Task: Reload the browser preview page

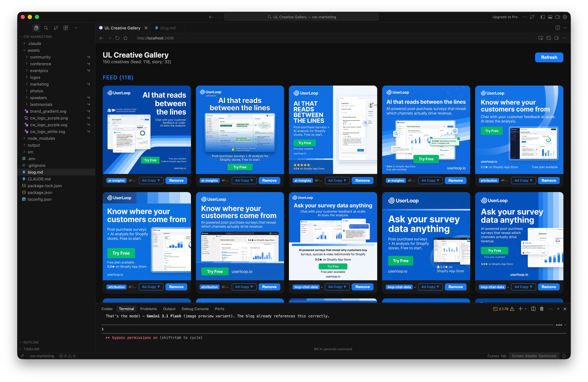Action: click(117, 38)
